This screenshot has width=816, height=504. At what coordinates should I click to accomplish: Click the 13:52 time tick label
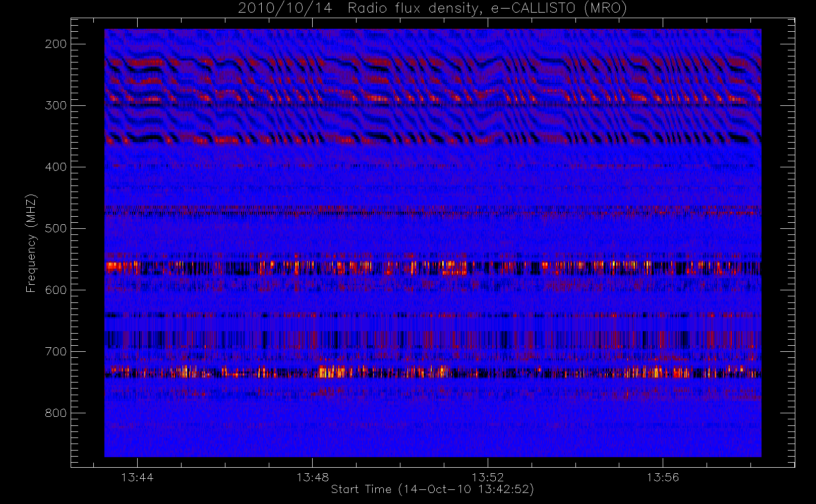[x=488, y=477]
